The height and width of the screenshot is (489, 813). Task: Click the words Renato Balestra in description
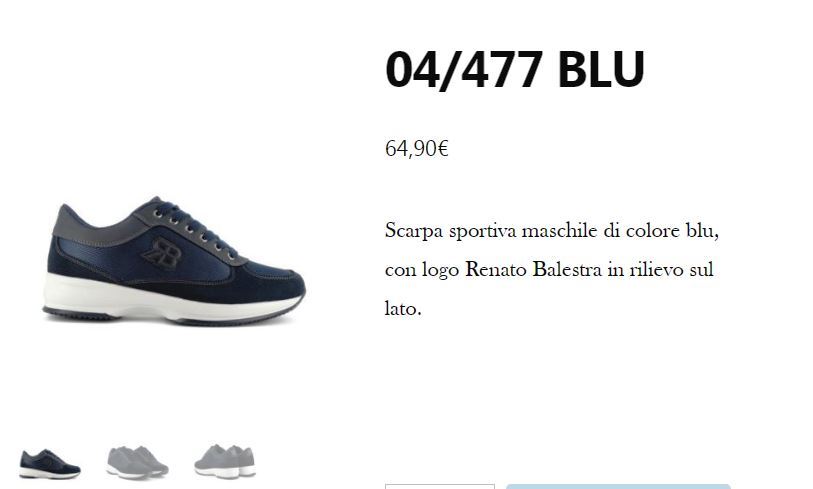pyautogui.click(x=534, y=269)
